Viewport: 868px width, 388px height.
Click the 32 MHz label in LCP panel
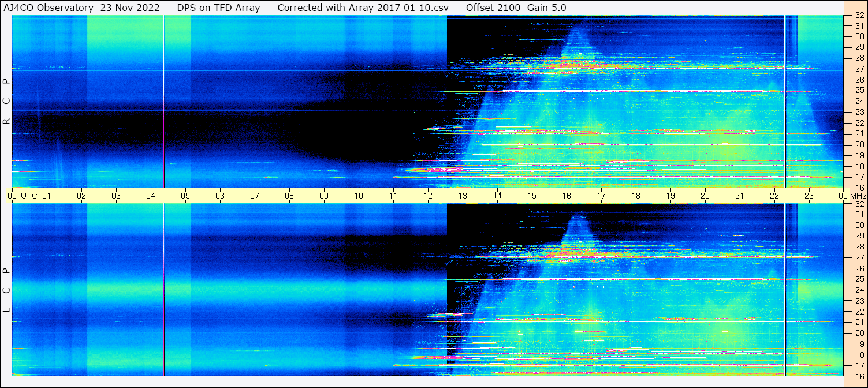[x=859, y=204]
